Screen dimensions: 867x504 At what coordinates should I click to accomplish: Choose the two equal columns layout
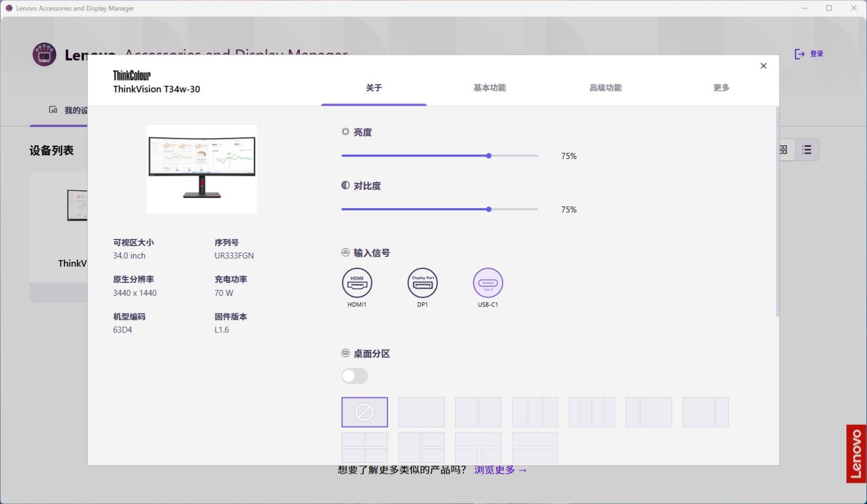[478, 412]
